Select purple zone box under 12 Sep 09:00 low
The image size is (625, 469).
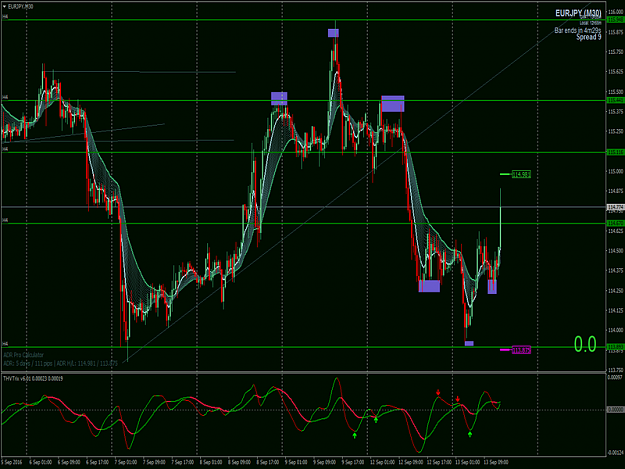[429, 286]
